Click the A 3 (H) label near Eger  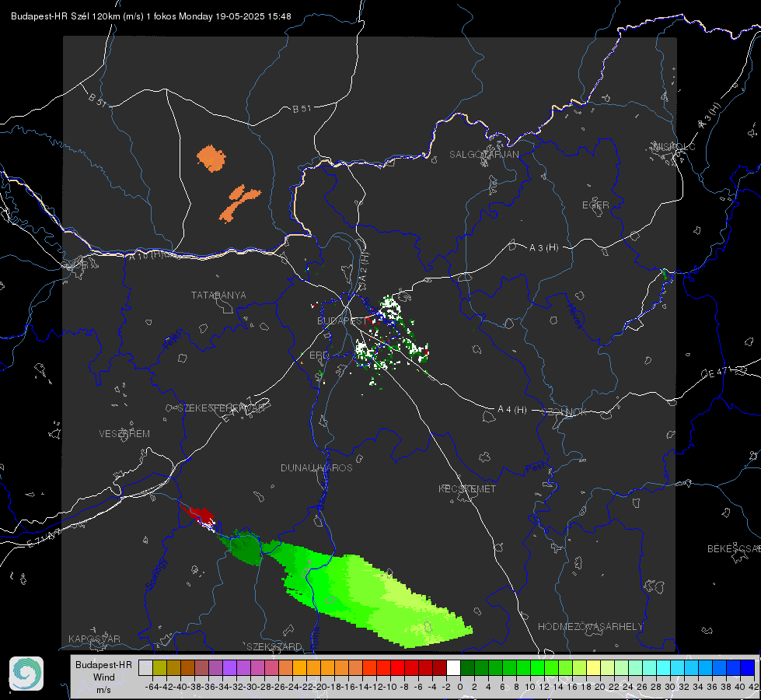(x=543, y=247)
